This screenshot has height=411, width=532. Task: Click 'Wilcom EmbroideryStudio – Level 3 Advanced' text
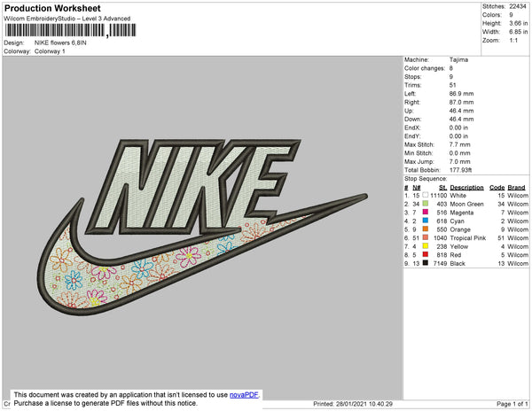[67, 19]
